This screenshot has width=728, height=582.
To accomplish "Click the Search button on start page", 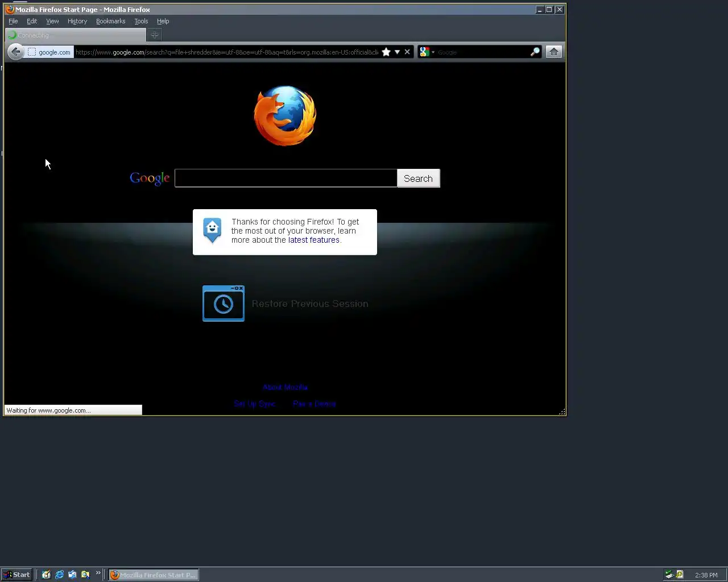I will 418,178.
